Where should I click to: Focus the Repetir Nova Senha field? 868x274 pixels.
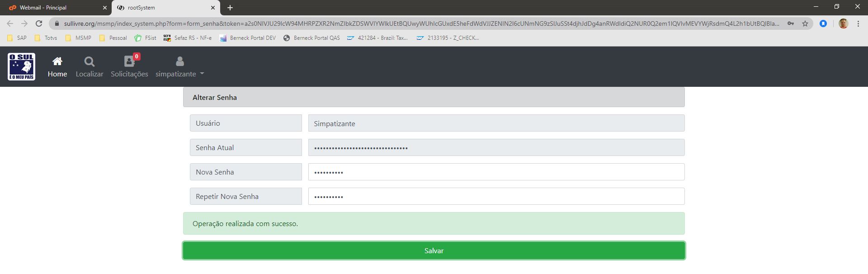tap(496, 196)
